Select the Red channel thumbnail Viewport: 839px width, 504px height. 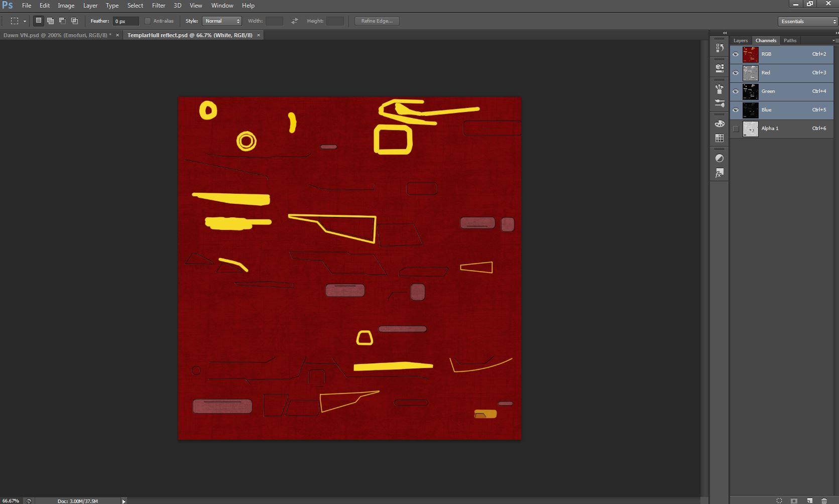coord(751,73)
